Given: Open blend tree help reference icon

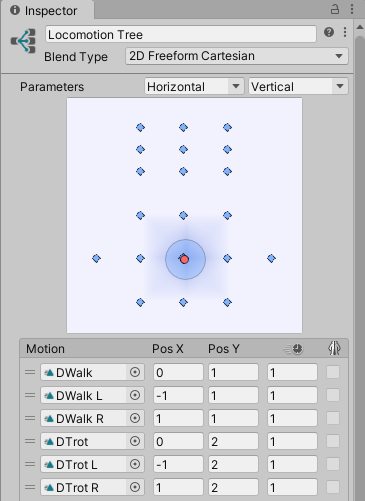Looking at the screenshot, I should (x=329, y=32).
